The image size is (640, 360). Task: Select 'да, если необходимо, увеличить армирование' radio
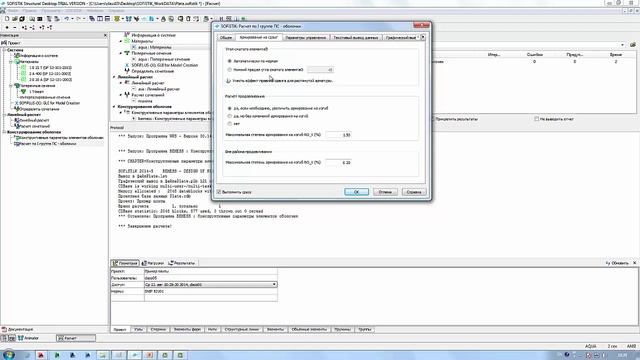click(230, 109)
